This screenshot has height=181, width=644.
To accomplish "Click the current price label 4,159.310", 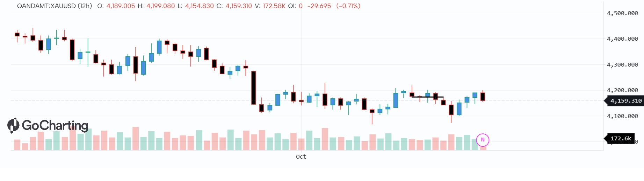I will click(625, 101).
